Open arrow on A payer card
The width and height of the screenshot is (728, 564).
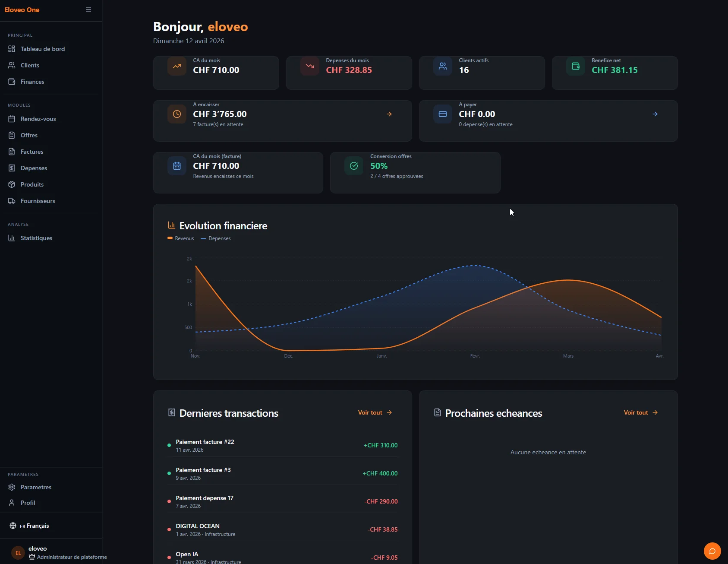pyautogui.click(x=655, y=114)
